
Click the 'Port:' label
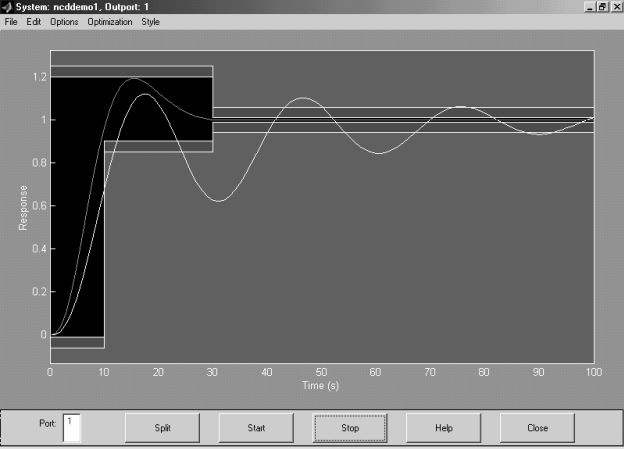point(48,424)
